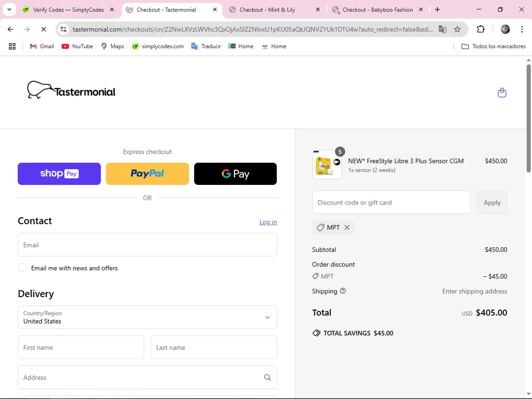Click the page vertical scrollbar thumb
This screenshot has height=399, width=532.
point(528,118)
